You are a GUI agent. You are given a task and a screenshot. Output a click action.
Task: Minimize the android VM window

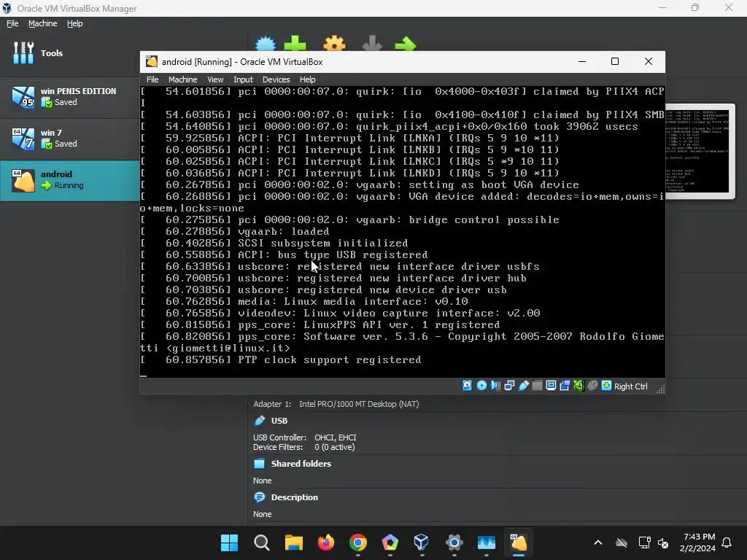point(581,61)
